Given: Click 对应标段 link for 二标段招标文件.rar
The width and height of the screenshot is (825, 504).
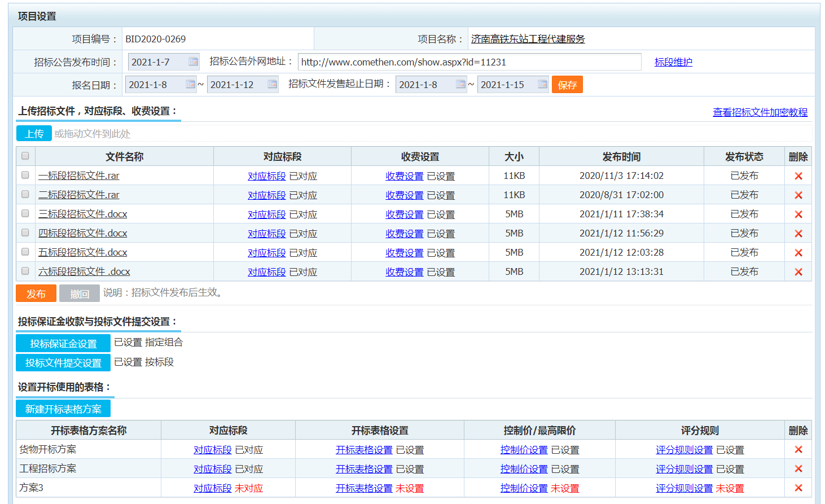Looking at the screenshot, I should click(x=267, y=195).
